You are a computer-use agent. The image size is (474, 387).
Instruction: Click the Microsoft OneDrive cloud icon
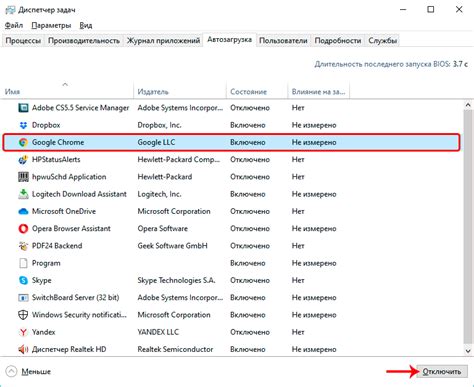tap(23, 211)
